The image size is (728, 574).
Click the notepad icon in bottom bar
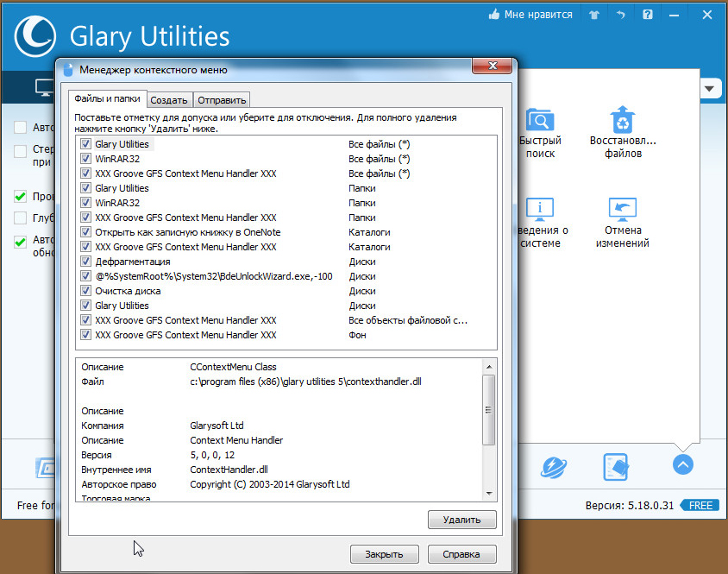click(x=615, y=467)
